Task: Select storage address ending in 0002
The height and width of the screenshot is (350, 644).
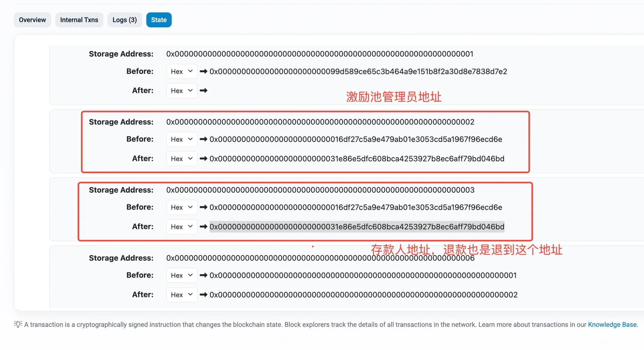Action: (320, 122)
